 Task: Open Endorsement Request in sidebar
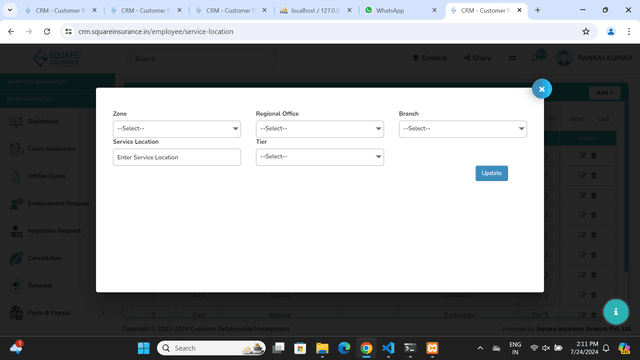[x=58, y=203]
